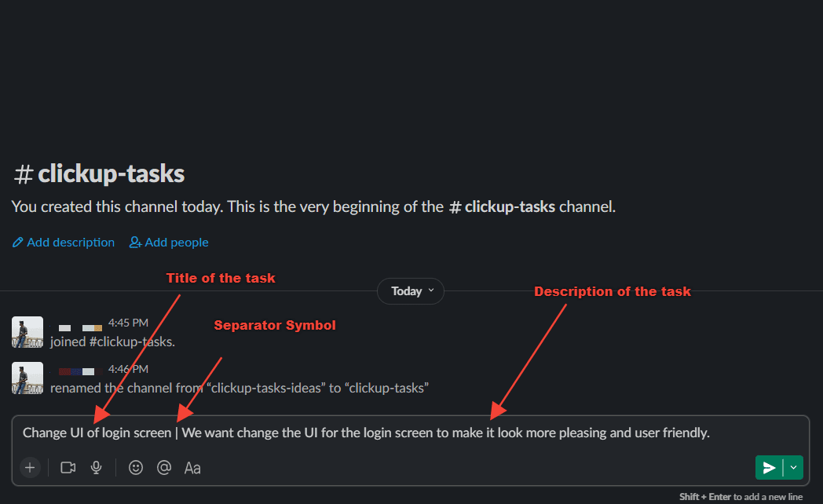Start recording a video clip

(x=68, y=467)
